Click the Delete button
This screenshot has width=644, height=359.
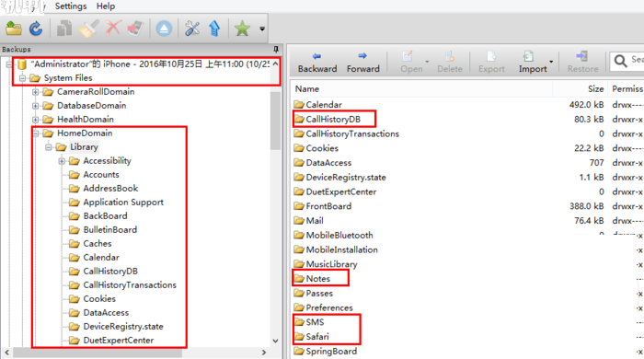(x=450, y=63)
